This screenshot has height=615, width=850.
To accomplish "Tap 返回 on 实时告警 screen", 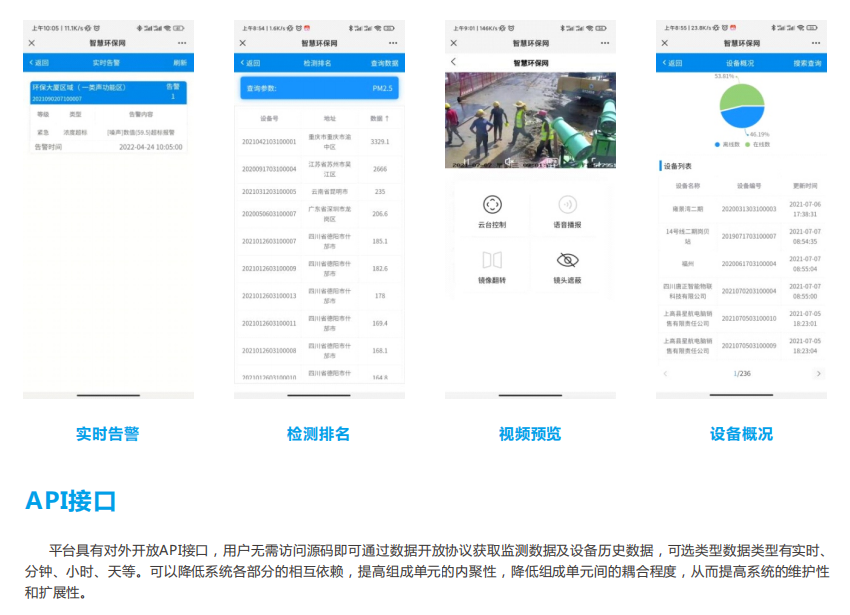I will [x=40, y=63].
